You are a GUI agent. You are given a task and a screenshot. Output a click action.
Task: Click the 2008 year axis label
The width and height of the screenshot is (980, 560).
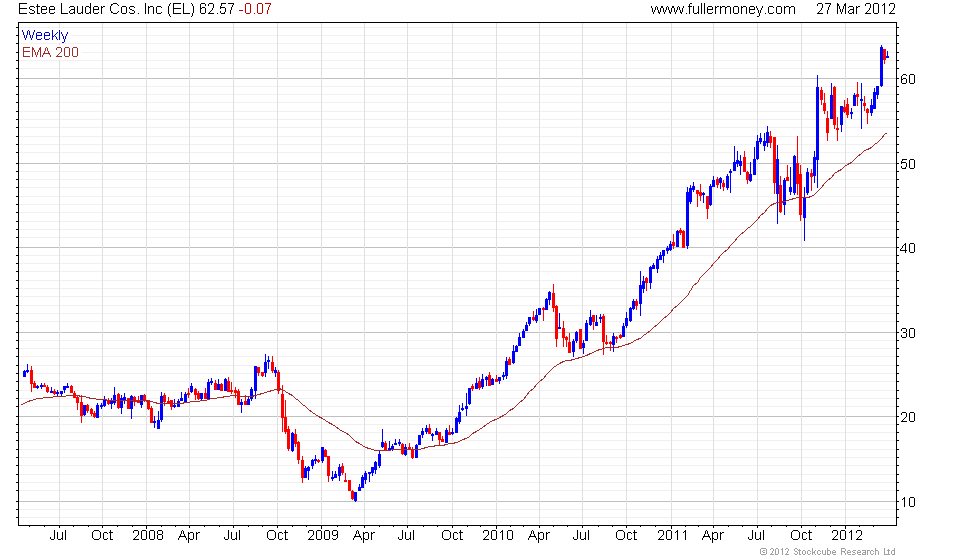pos(148,536)
